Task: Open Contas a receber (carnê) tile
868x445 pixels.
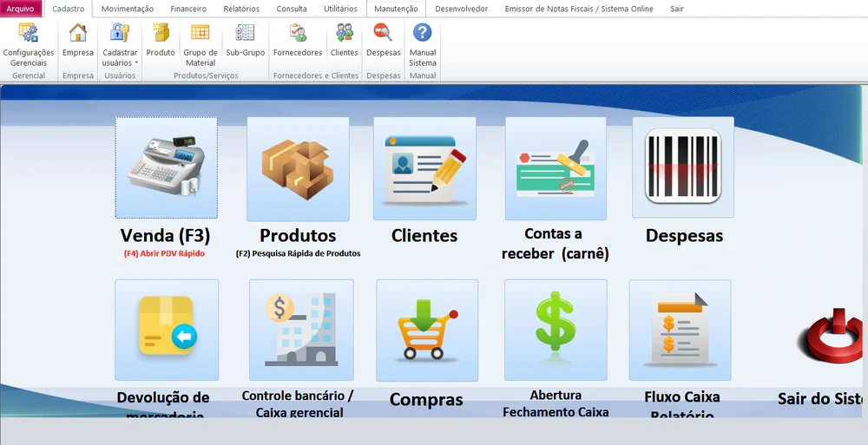Action: (x=556, y=168)
